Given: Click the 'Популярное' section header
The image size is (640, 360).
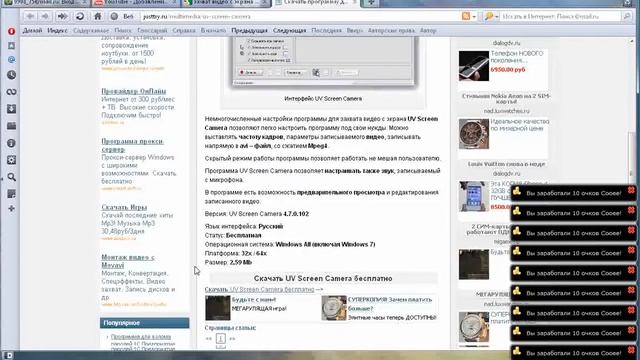Looking at the screenshot, I should tap(144, 323).
